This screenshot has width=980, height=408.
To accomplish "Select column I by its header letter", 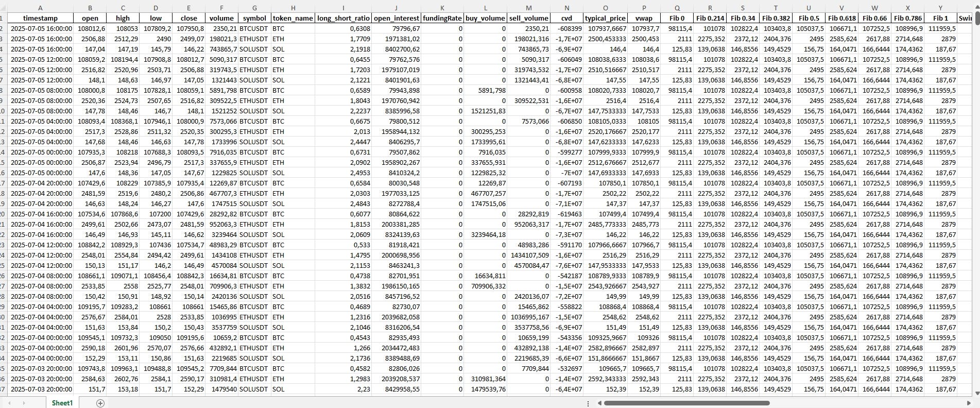I will pos(343,8).
